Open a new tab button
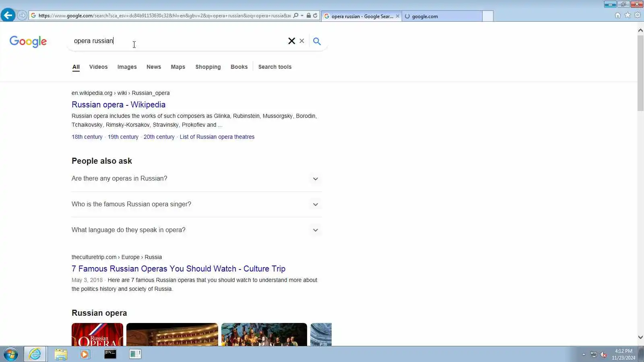 click(488, 16)
